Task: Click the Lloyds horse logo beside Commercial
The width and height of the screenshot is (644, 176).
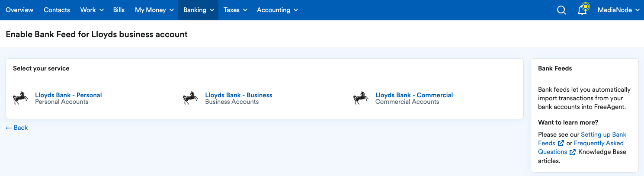Action: pos(361,98)
